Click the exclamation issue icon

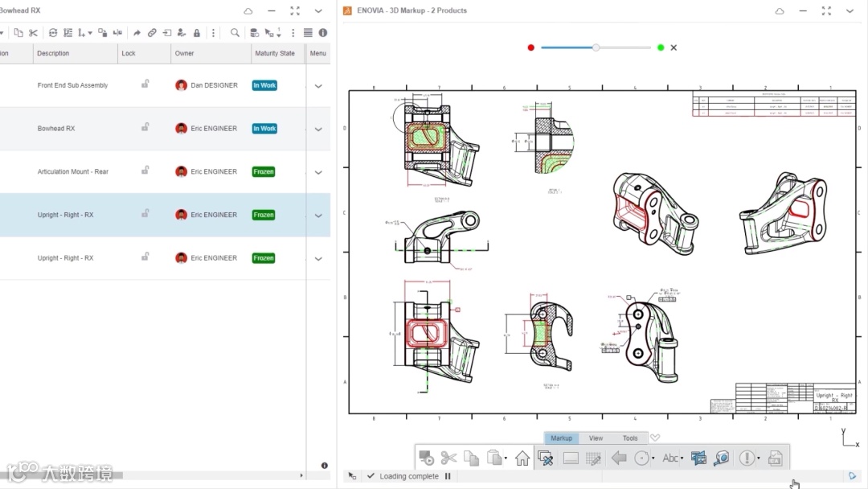(x=747, y=458)
